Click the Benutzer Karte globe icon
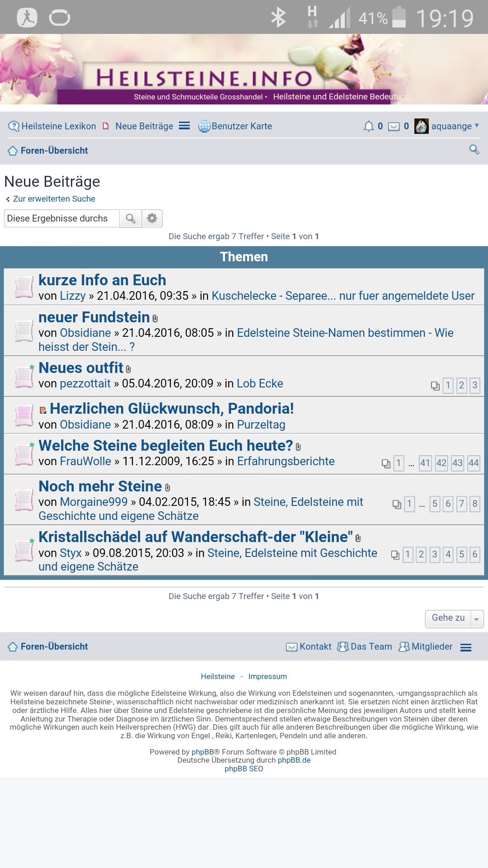488x868 pixels. [x=204, y=126]
